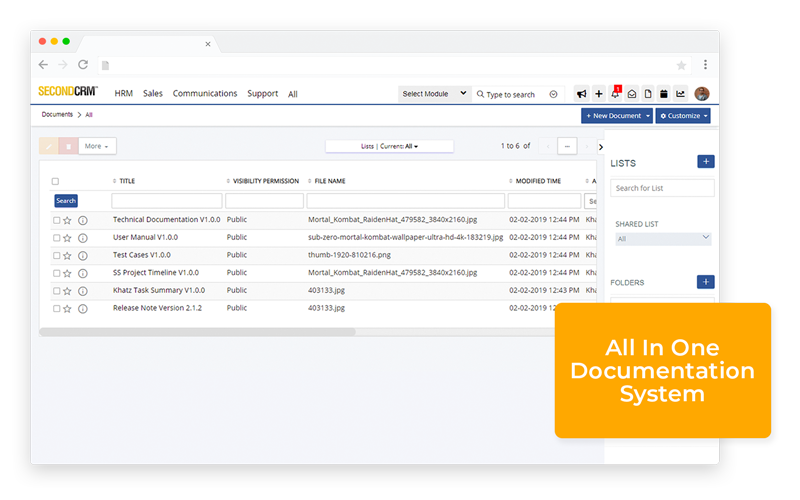The width and height of the screenshot is (800, 500).
Task: Bookmark the page with the star icon
Action: [681, 65]
